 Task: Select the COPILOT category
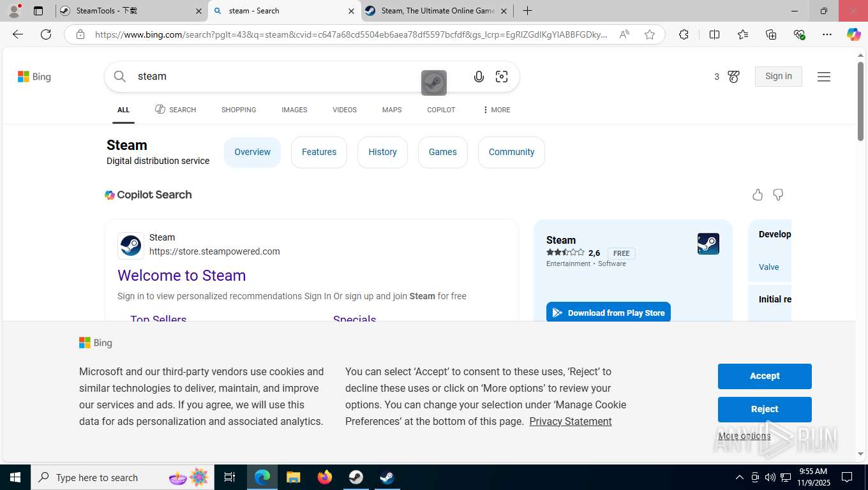[x=441, y=110]
